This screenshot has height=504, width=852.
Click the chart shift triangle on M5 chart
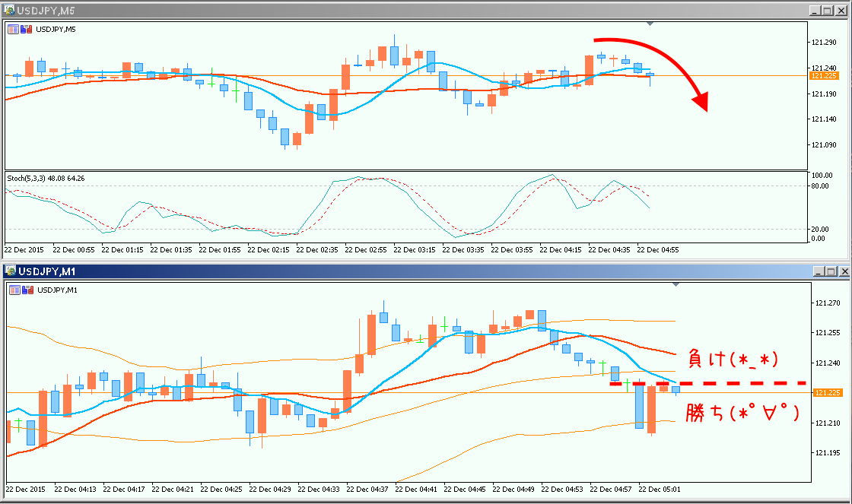(649, 24)
